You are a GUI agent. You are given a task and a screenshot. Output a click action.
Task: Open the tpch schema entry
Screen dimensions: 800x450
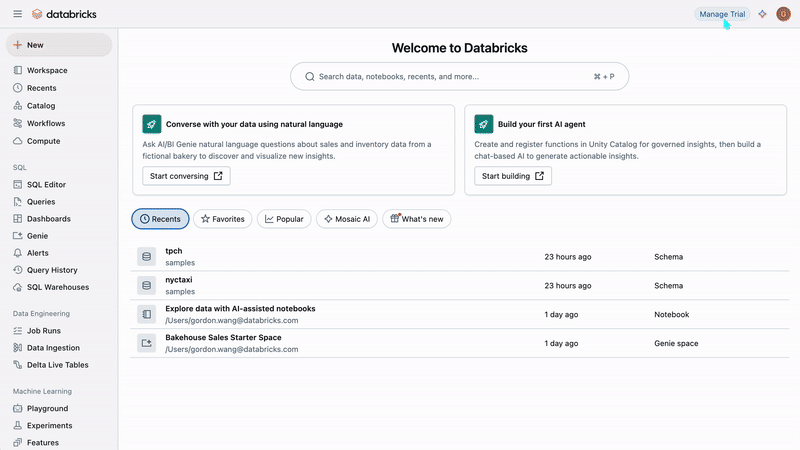click(x=174, y=251)
